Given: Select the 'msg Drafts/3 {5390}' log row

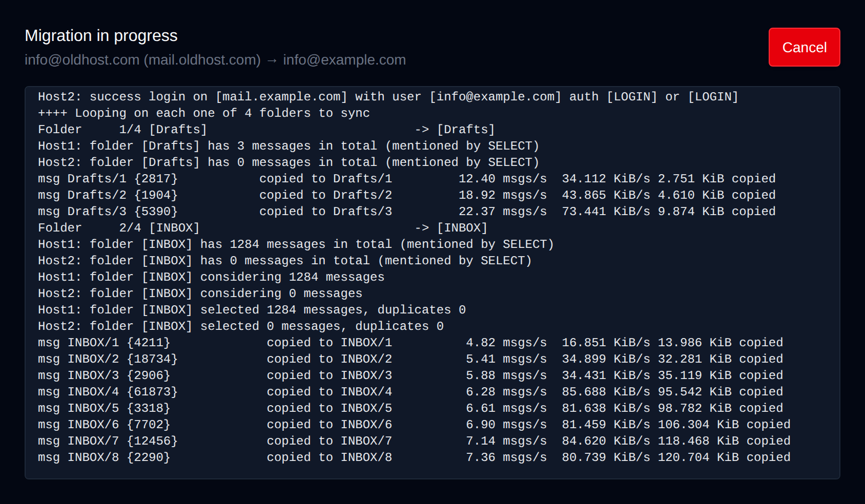Looking at the screenshot, I should click(x=407, y=212).
